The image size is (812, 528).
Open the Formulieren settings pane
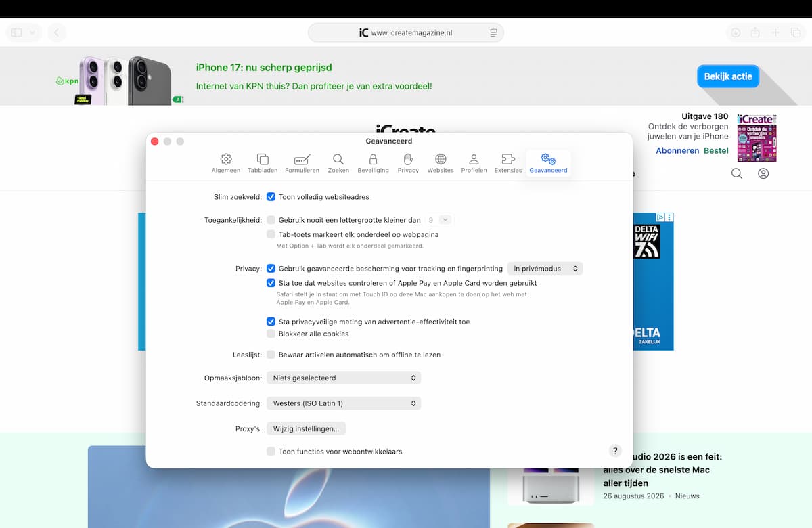point(302,163)
